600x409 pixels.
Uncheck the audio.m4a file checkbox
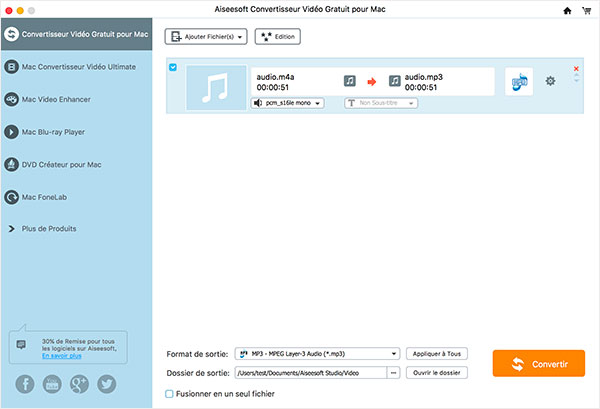click(x=174, y=68)
